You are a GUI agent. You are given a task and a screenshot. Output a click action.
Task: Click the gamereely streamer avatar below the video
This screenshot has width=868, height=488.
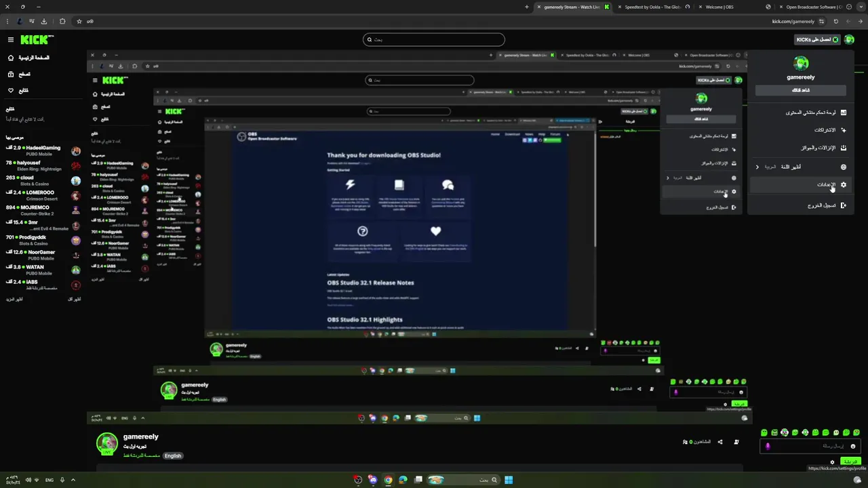point(106,444)
